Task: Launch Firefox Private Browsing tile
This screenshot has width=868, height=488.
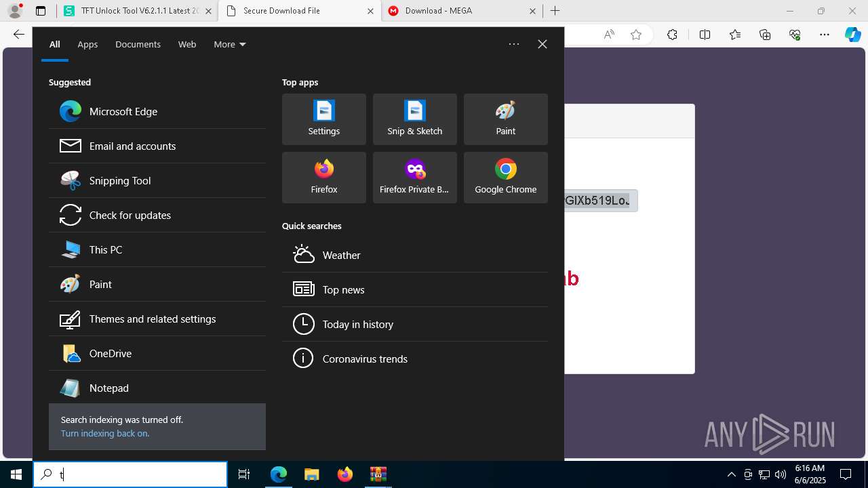Action: [x=415, y=178]
